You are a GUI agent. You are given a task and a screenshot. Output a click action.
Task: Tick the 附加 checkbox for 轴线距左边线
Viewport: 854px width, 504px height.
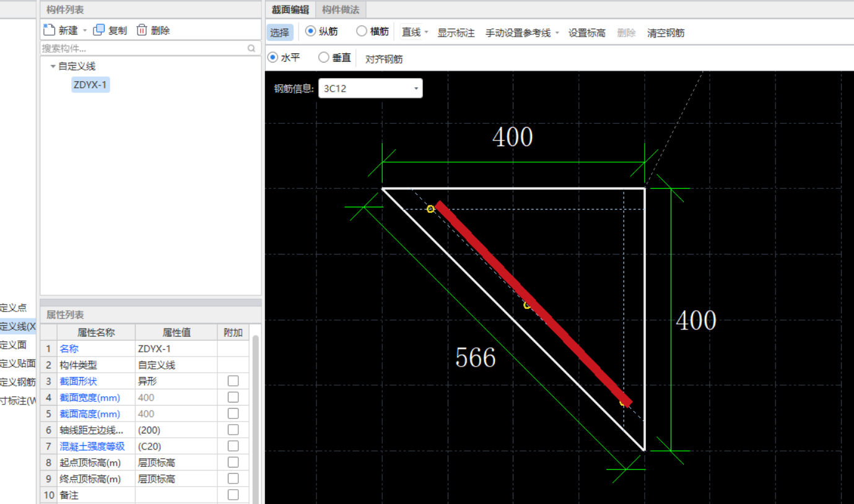(x=233, y=430)
